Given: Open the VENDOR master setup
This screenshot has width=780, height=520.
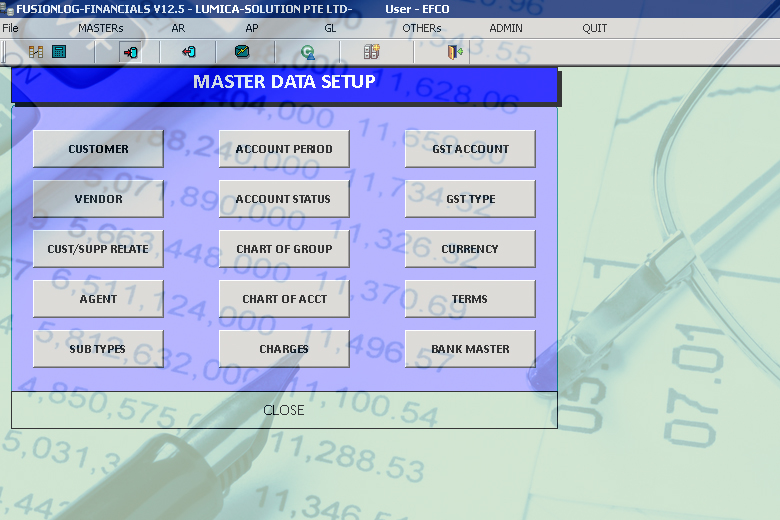Looking at the screenshot, I should point(98,199).
